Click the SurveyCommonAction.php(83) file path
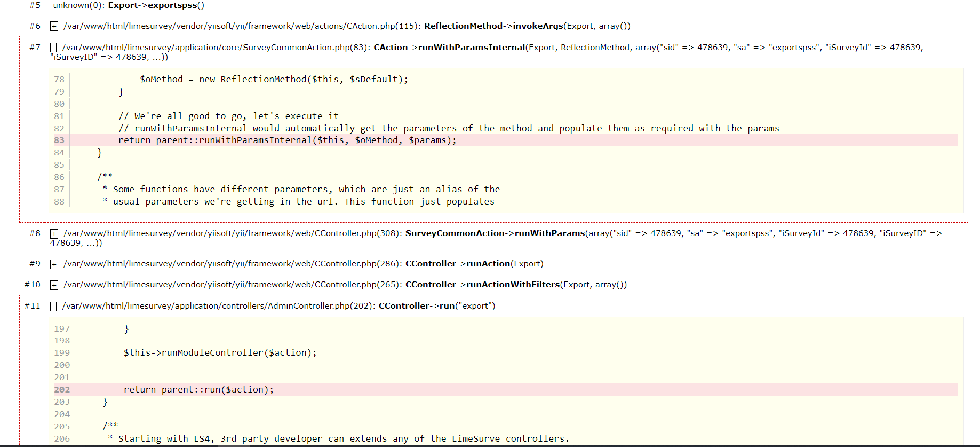The width and height of the screenshot is (980, 447). tap(216, 48)
